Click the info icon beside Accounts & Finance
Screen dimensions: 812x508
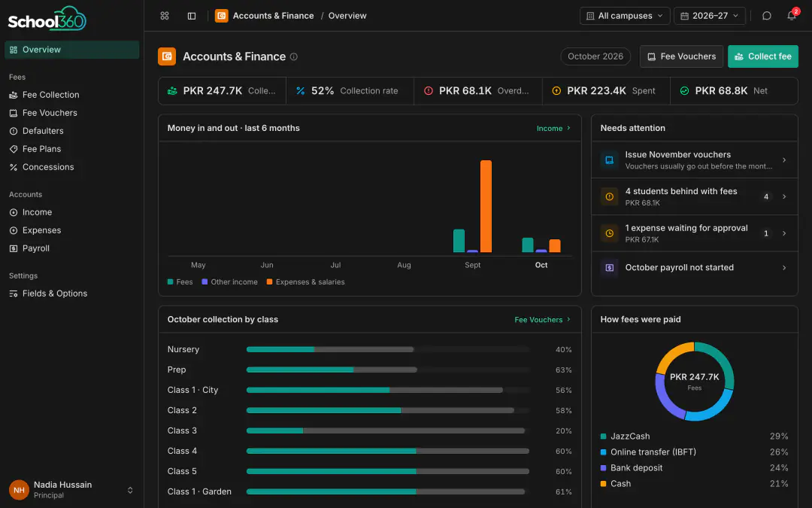pos(294,56)
